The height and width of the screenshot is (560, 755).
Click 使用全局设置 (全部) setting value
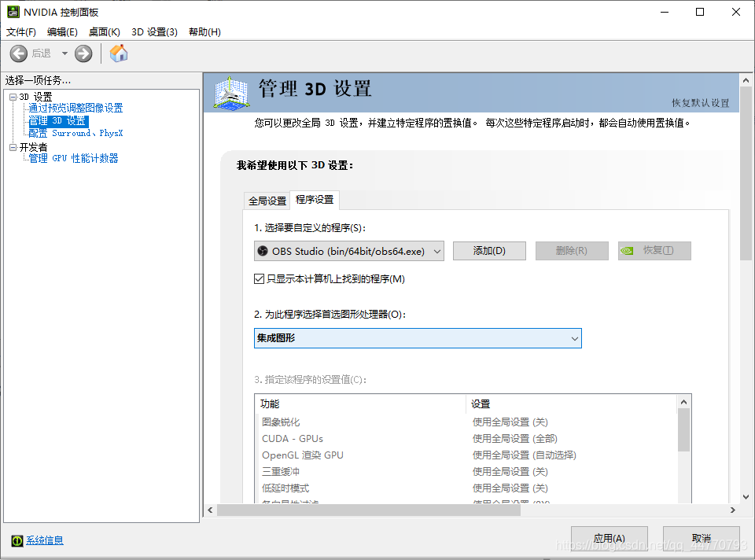(514, 439)
